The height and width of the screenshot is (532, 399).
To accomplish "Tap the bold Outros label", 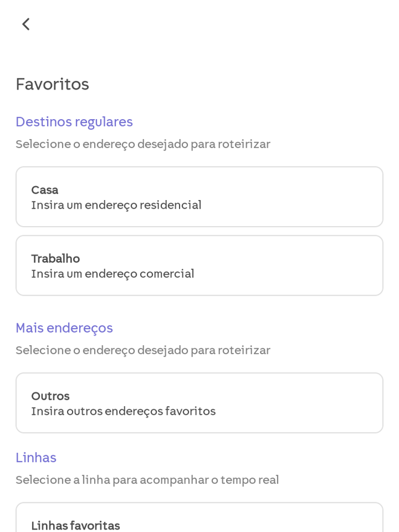I will (x=51, y=397).
